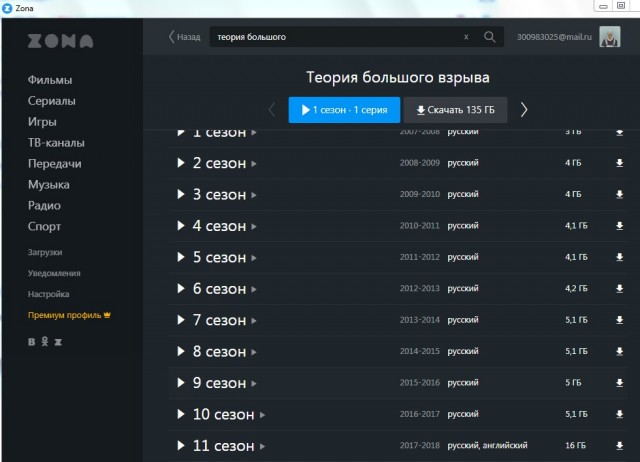Click the ZONA logo in sidebar

(x=60, y=41)
